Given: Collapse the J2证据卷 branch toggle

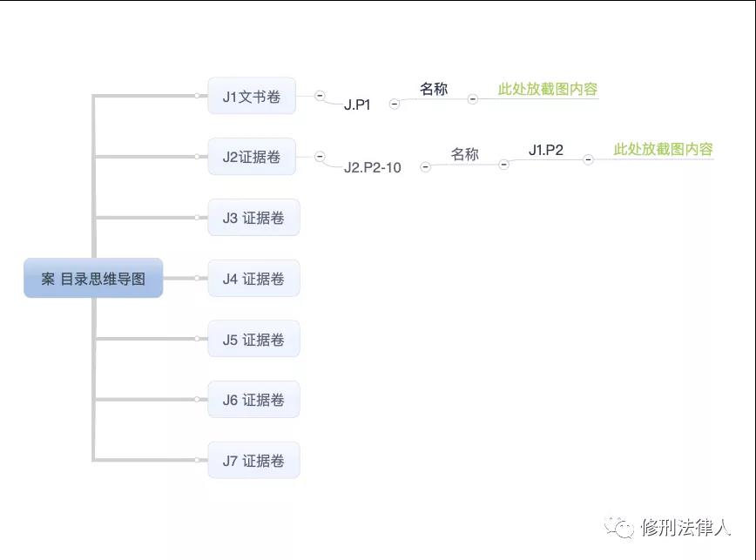Looking at the screenshot, I should pos(320,157).
